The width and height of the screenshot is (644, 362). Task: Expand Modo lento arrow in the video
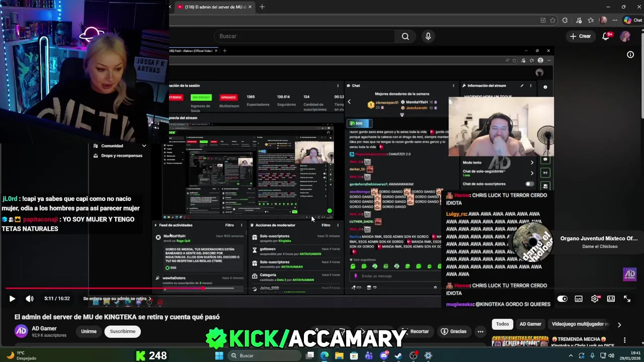pos(532,162)
